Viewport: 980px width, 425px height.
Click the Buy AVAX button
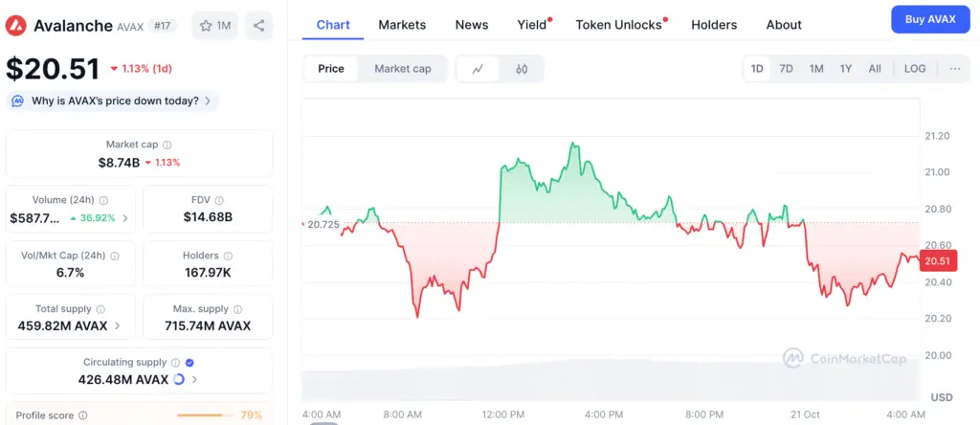[929, 20]
